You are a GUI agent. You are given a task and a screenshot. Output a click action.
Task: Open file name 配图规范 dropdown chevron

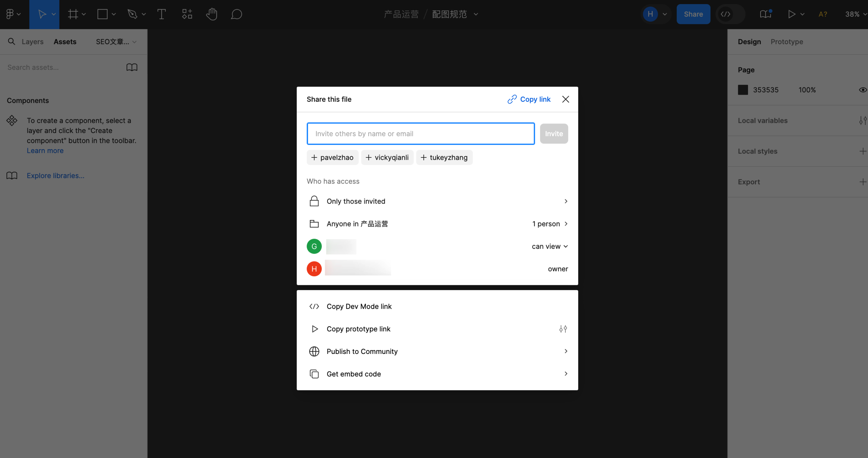pyautogui.click(x=476, y=14)
